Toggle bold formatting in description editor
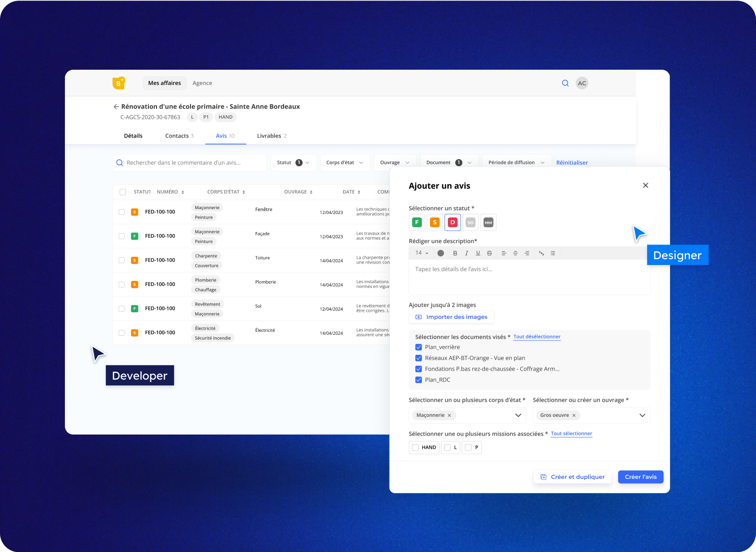This screenshot has height=552, width=756. click(x=455, y=253)
